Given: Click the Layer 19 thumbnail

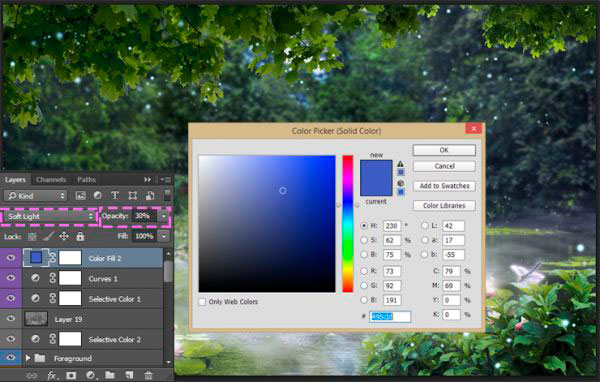Looking at the screenshot, I should click(36, 318).
